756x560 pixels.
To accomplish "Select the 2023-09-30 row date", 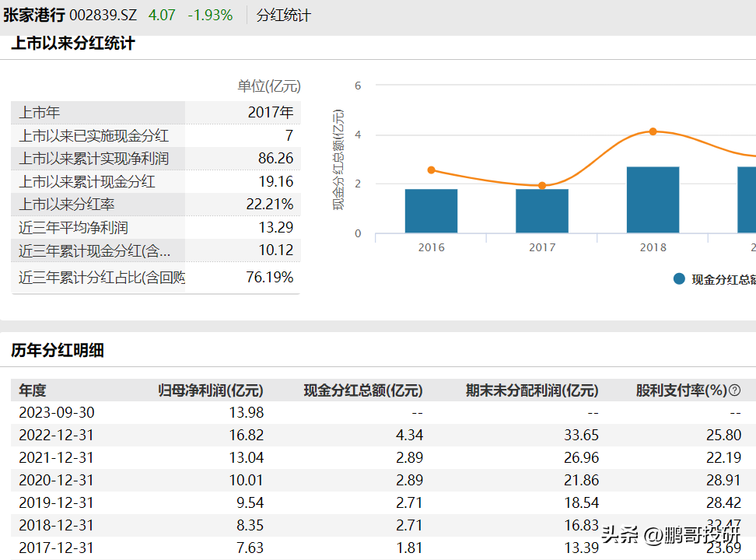I will coord(57,412).
